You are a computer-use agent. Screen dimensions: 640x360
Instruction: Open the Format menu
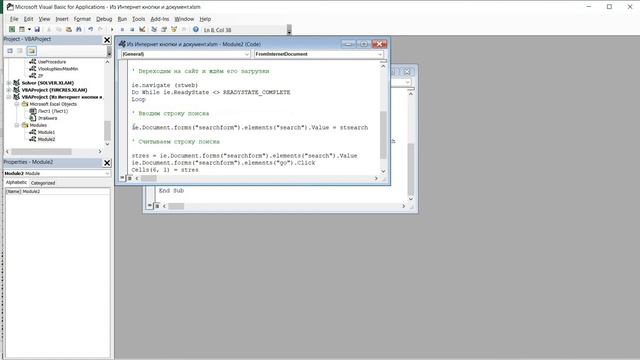point(82,19)
